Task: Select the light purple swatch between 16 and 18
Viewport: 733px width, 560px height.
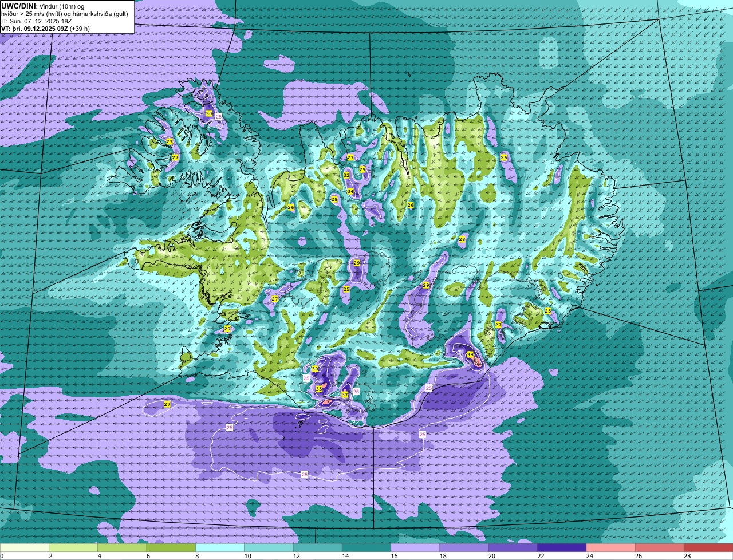Action: 415,548
